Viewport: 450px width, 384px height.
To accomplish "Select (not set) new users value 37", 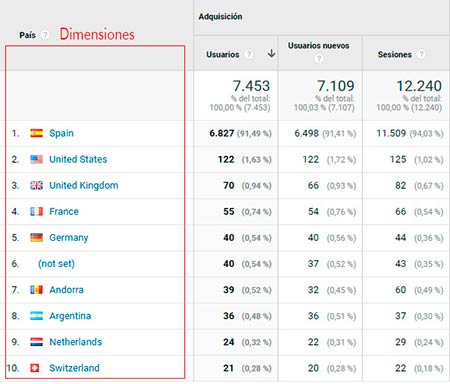I will click(x=313, y=264).
